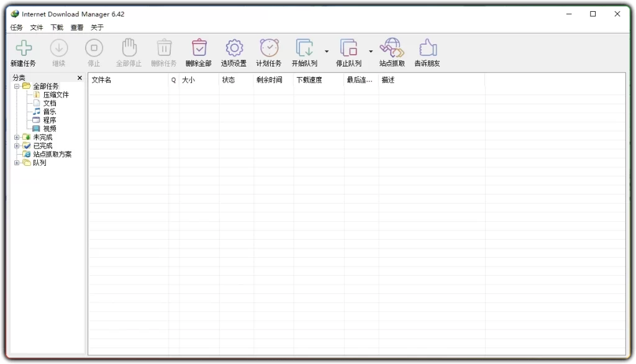This screenshot has height=364, width=636.
Task: Select 全部任务 folder in tree
Action: point(46,86)
